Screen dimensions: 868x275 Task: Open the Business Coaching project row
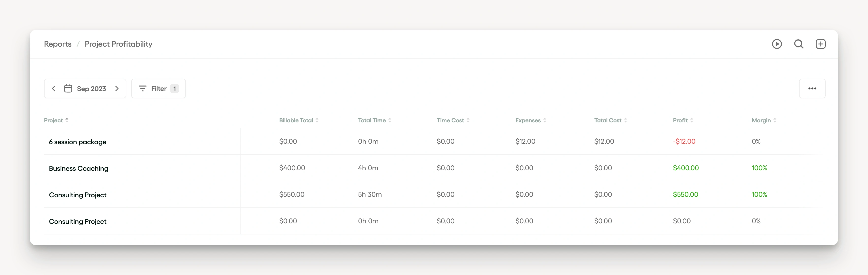79,168
